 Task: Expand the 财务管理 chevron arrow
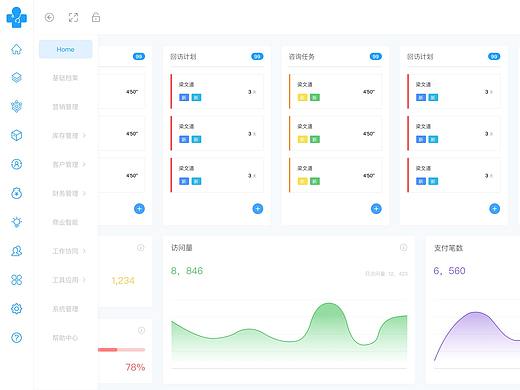[84, 193]
